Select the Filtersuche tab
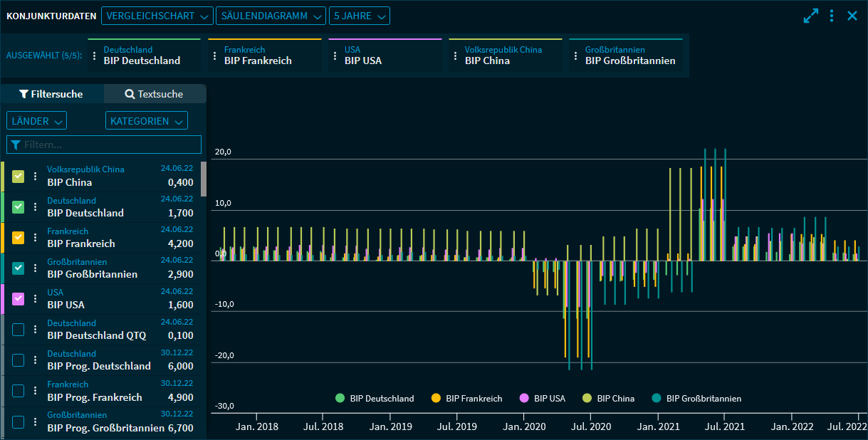 click(x=51, y=94)
